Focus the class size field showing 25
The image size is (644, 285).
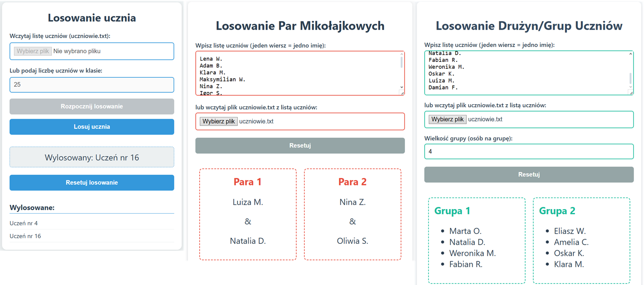click(91, 85)
